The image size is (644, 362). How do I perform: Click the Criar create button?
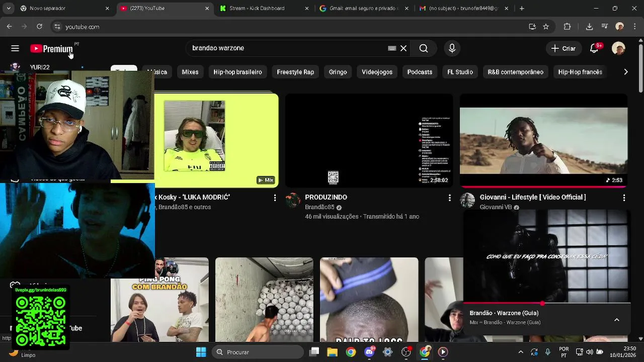pos(563,48)
